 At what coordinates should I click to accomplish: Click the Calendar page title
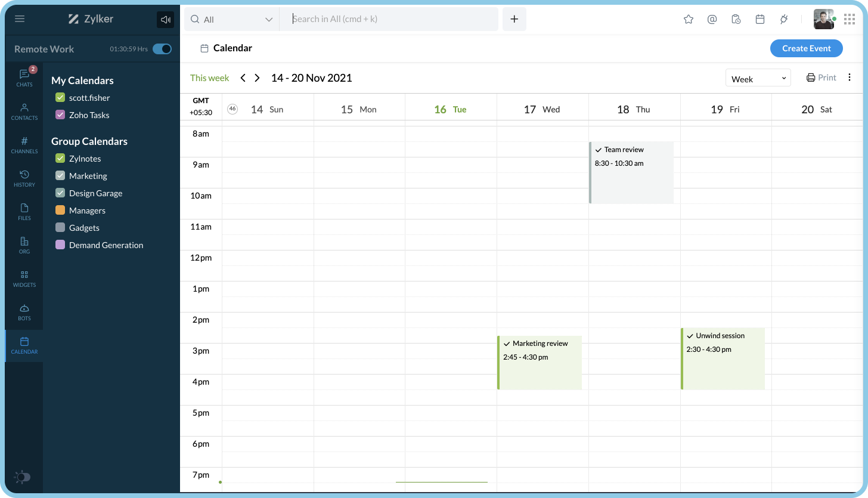click(232, 48)
